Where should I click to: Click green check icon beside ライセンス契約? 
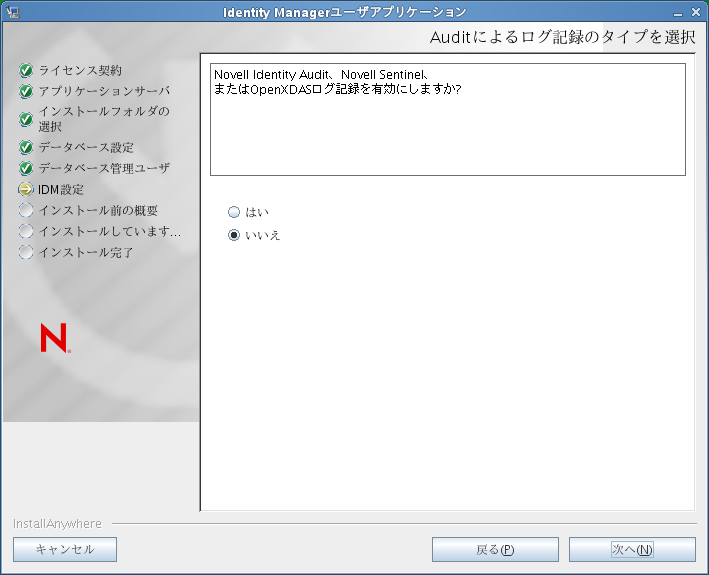coord(26,70)
